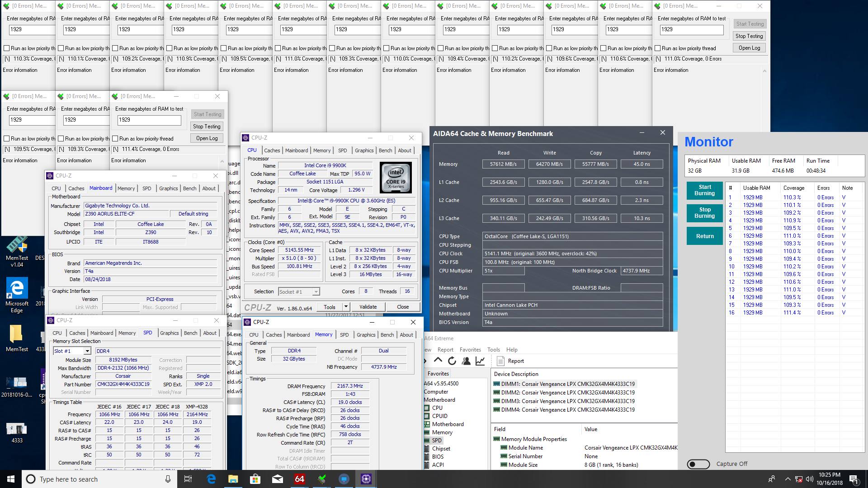The height and width of the screenshot is (488, 868).
Task: Check low priority box in 110.1% coverage MemTest
Action: pos(61,48)
